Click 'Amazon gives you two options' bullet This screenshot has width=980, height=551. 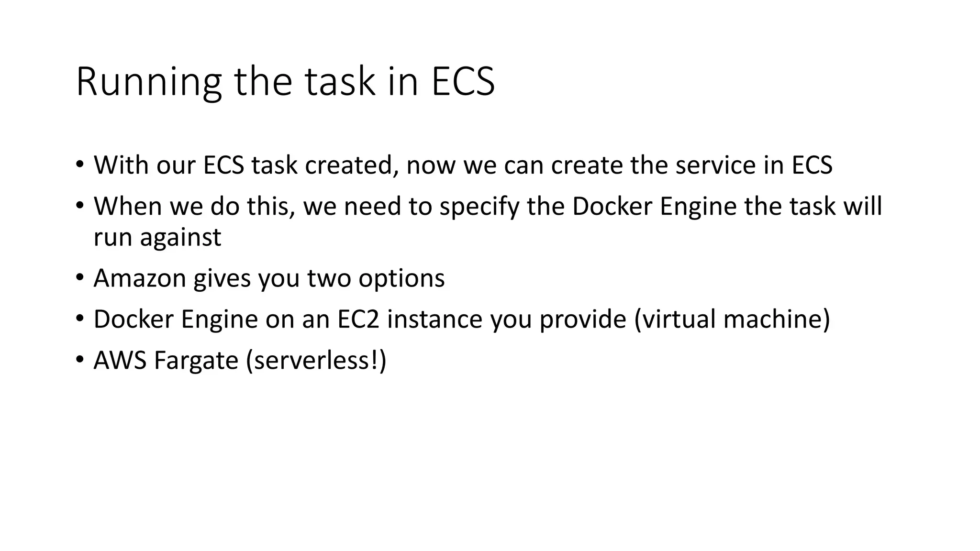pyautogui.click(x=269, y=278)
